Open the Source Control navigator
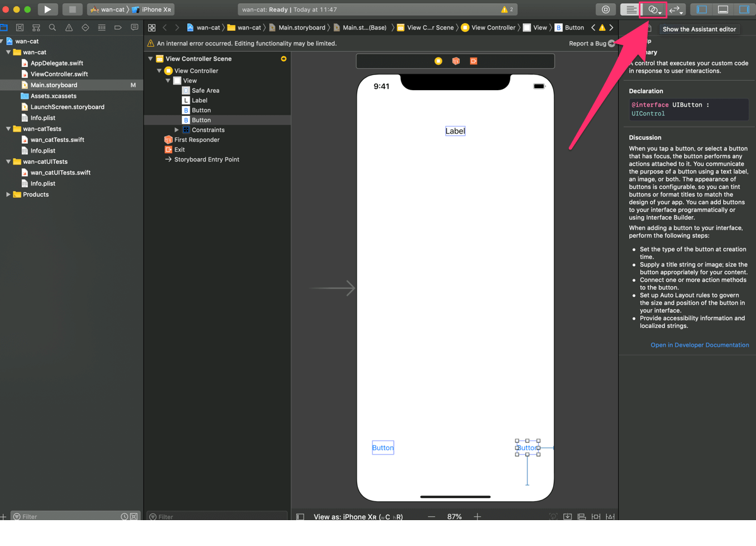Viewport: 756px width, 546px height. tap(20, 28)
